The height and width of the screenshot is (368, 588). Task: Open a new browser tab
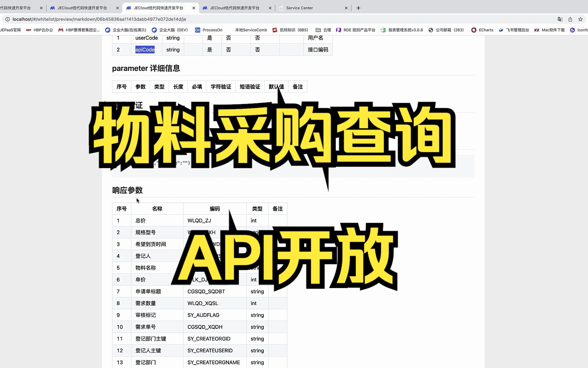pyautogui.click(x=358, y=8)
